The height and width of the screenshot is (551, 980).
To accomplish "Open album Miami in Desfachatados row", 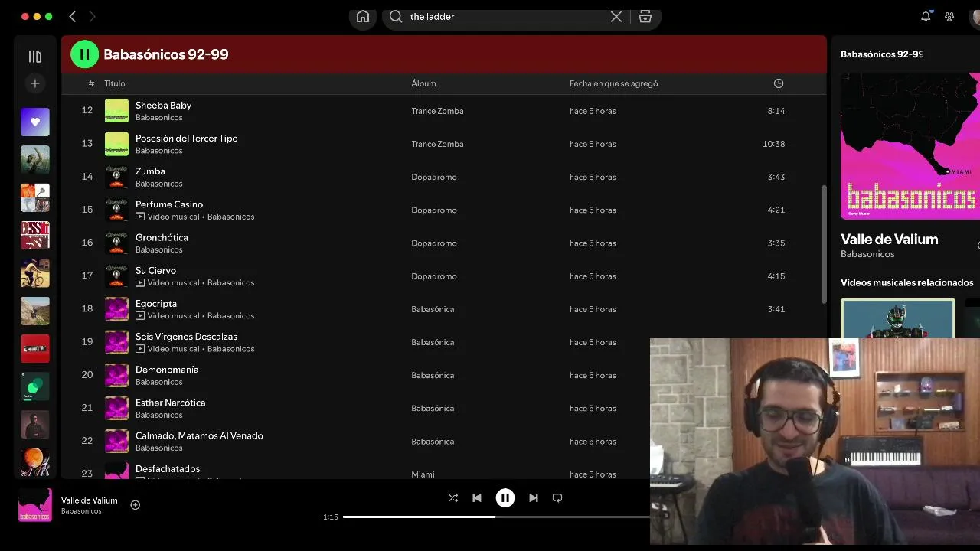I will coord(423,474).
